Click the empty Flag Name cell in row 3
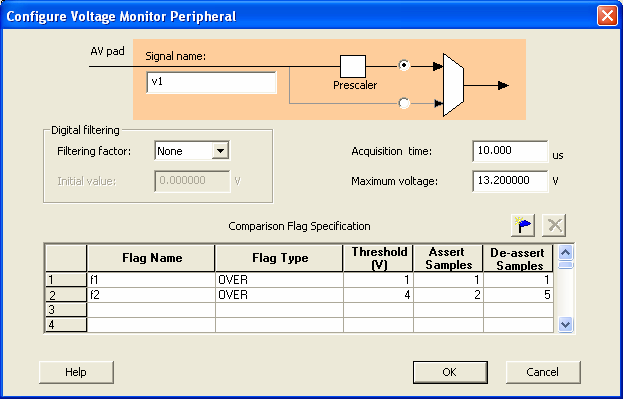Image resolution: width=623 pixels, height=399 pixels. [x=151, y=310]
